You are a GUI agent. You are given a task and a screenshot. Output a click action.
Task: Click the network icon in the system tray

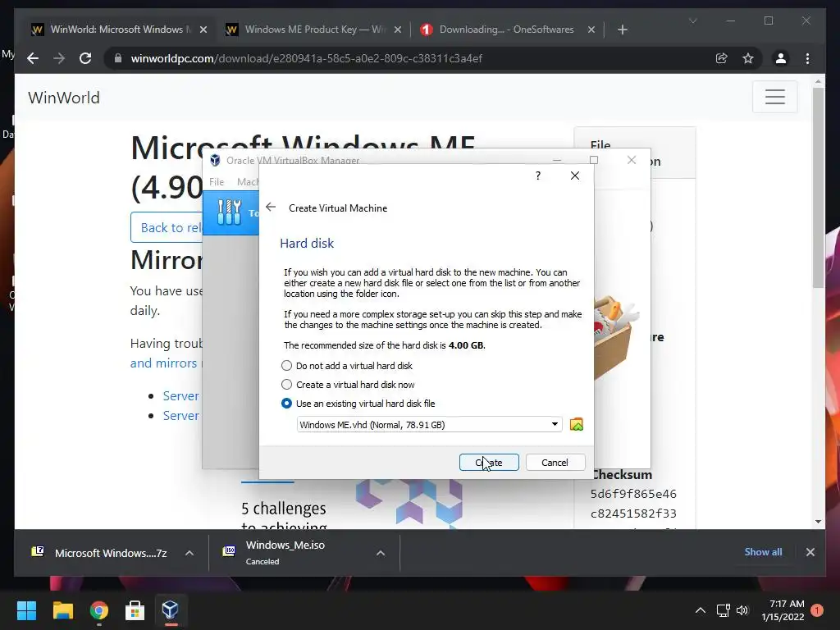coord(724,610)
